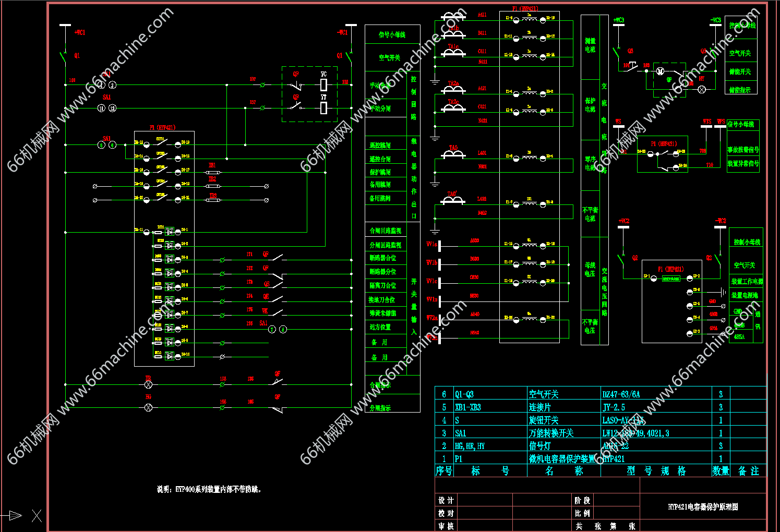Image resolution: width=780 pixels, height=532 pixels.
Task: Select the YT trip coil symbol
Action: (x=323, y=108)
